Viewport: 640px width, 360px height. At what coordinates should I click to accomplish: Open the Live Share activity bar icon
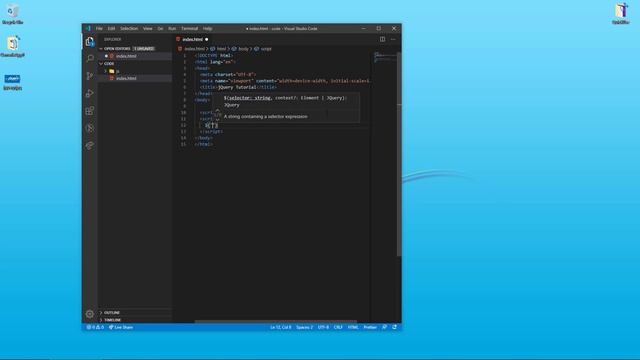pos(90,145)
